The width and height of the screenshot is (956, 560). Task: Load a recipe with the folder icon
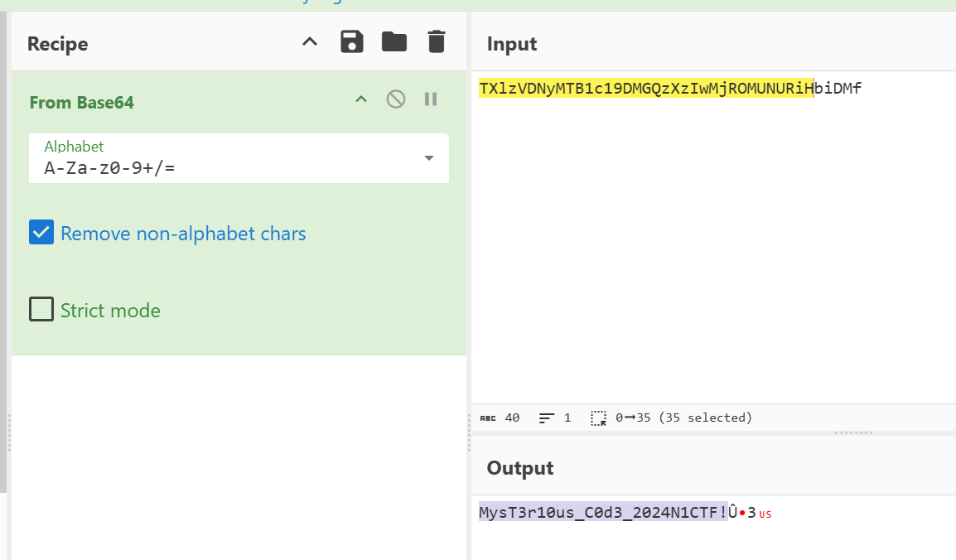(394, 42)
